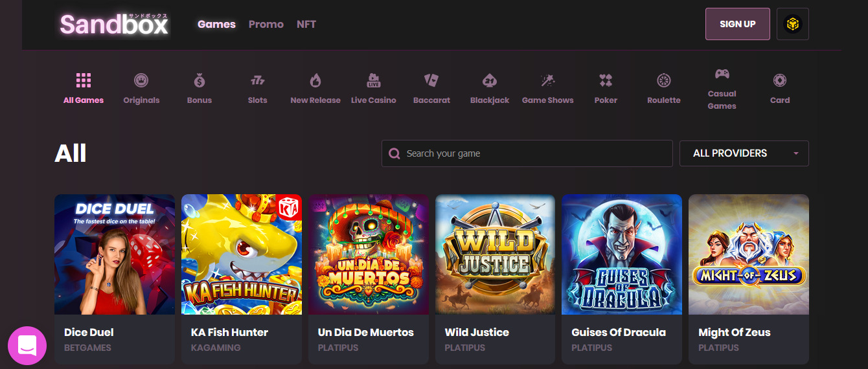Click PLATIPUS label under Might Of Zeus
The height and width of the screenshot is (369, 868).
pyautogui.click(x=719, y=348)
